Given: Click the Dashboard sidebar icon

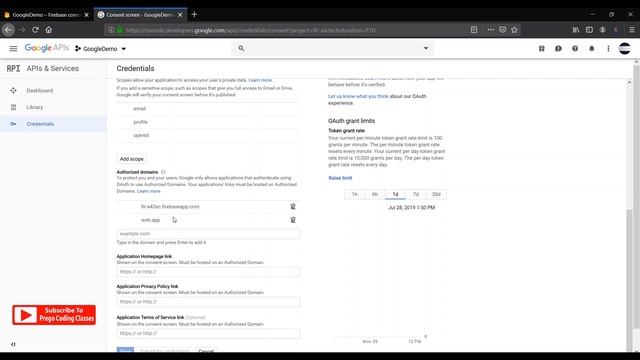Looking at the screenshot, I should (13, 91).
